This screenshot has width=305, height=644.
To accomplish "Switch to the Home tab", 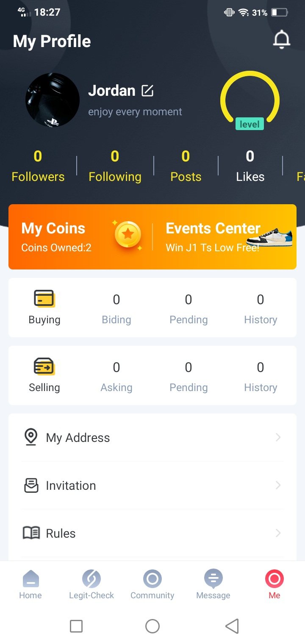I will click(30, 584).
